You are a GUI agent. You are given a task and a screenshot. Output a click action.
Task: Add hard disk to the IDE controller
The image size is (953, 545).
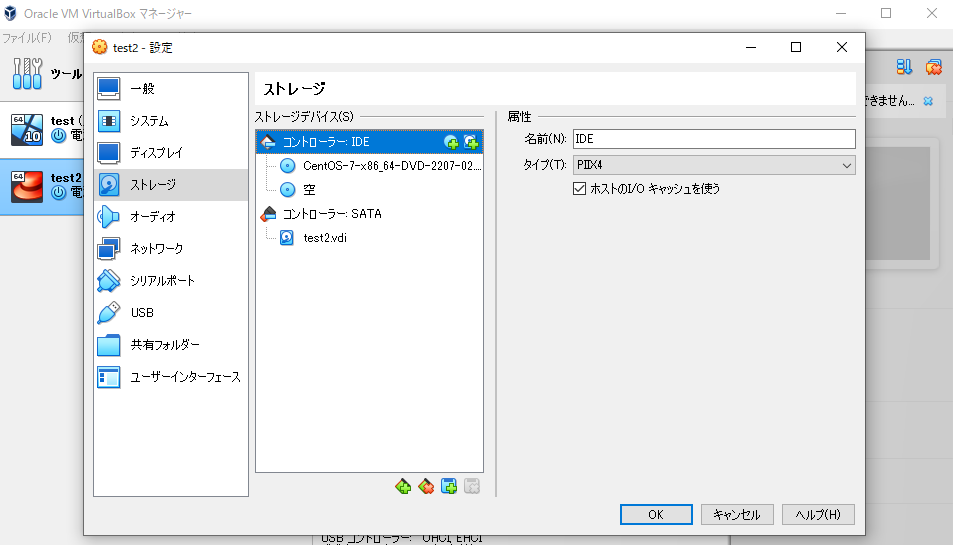pos(471,142)
